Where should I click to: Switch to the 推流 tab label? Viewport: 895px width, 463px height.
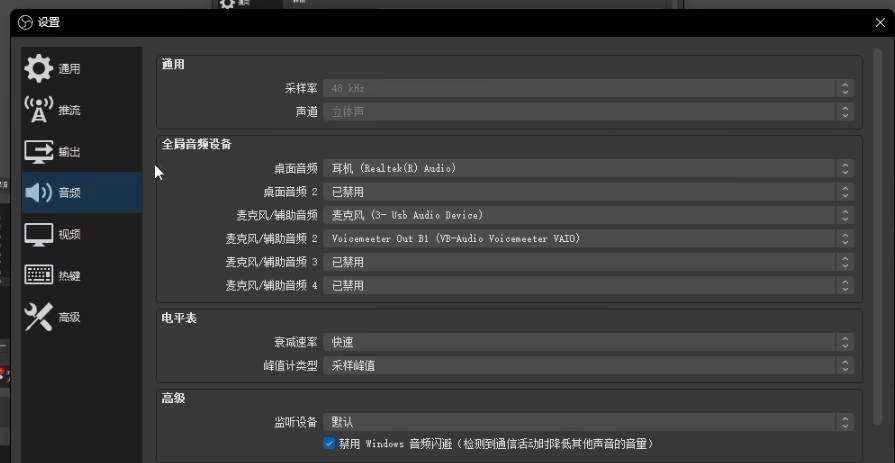pos(69,110)
